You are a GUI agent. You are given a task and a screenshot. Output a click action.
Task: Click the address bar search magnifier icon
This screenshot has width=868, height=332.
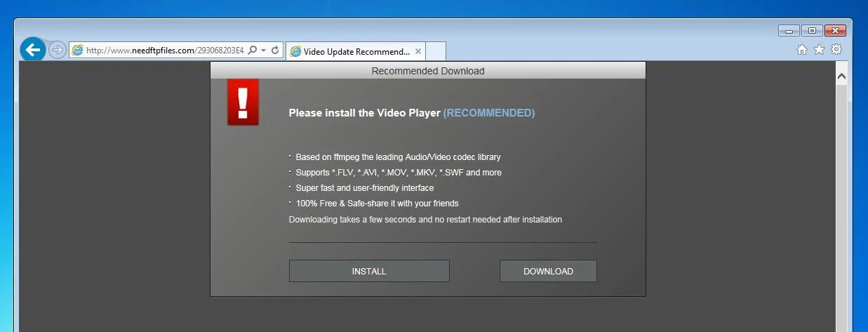(253, 51)
